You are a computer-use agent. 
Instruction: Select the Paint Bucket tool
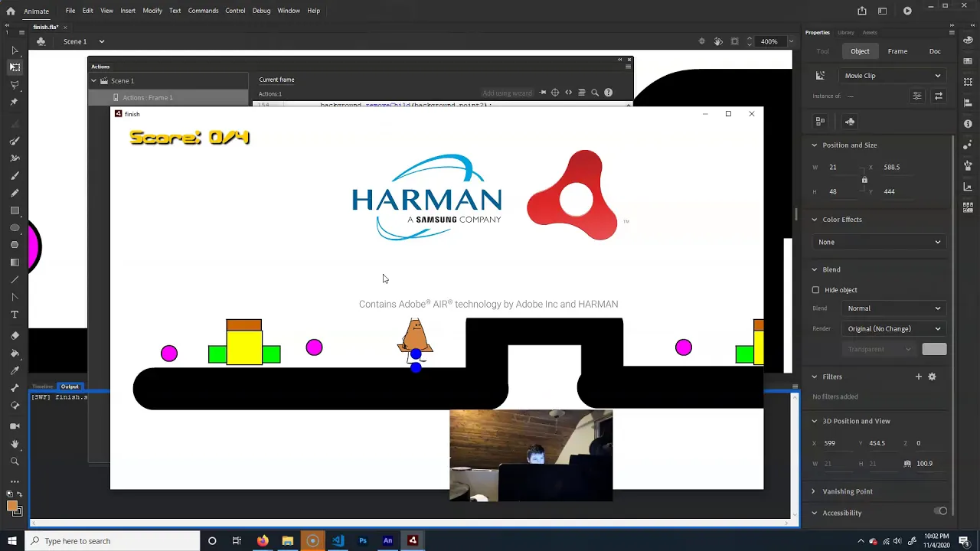(15, 354)
